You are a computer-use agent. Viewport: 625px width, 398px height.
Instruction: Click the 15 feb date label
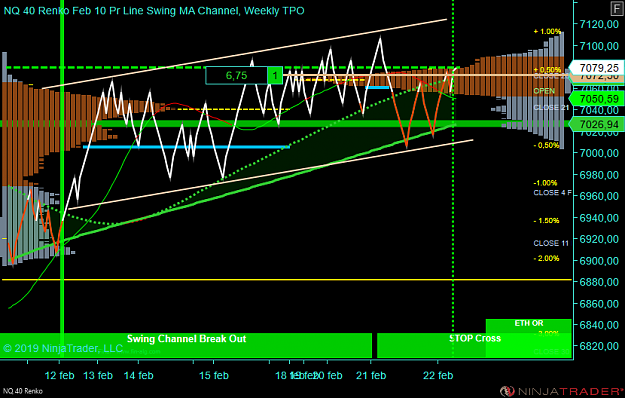coord(214,375)
